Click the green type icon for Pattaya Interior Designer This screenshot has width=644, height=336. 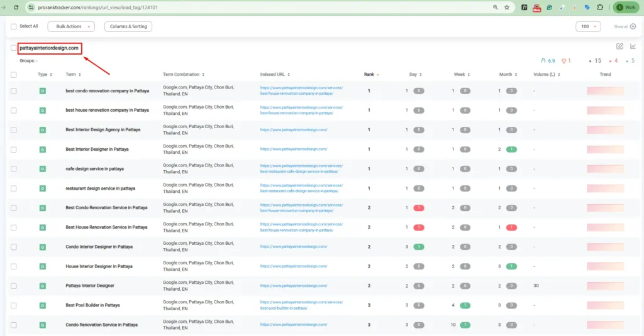[42, 286]
